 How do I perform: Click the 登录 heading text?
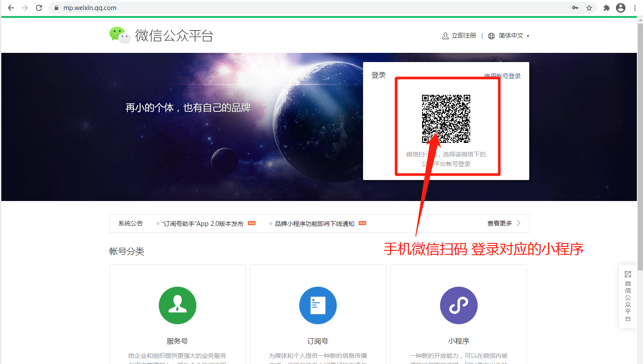click(x=378, y=75)
